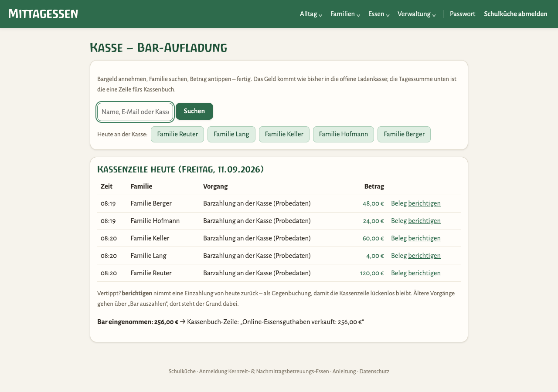Open the Anleitung link in the footer
The height and width of the screenshot is (392, 558).
pos(344,372)
